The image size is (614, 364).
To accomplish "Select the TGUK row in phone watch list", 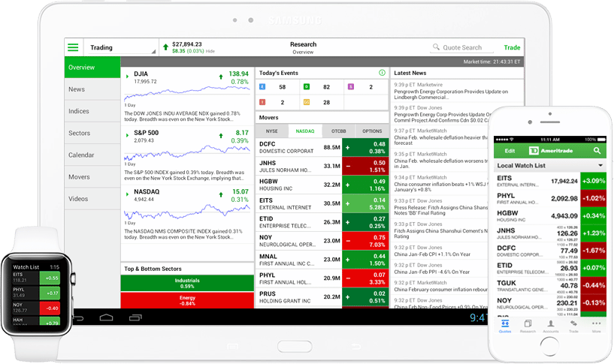I will pos(550,286).
